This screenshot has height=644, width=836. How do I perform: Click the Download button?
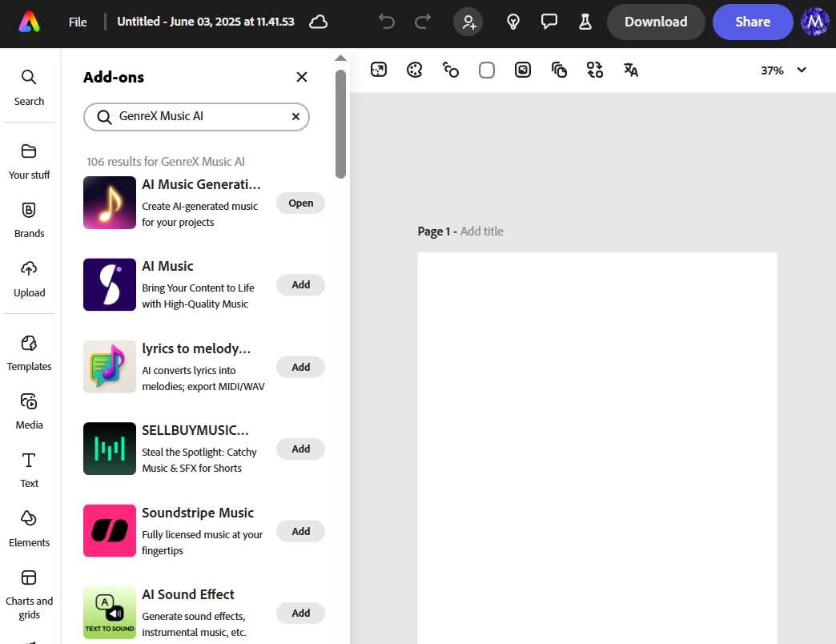656,22
